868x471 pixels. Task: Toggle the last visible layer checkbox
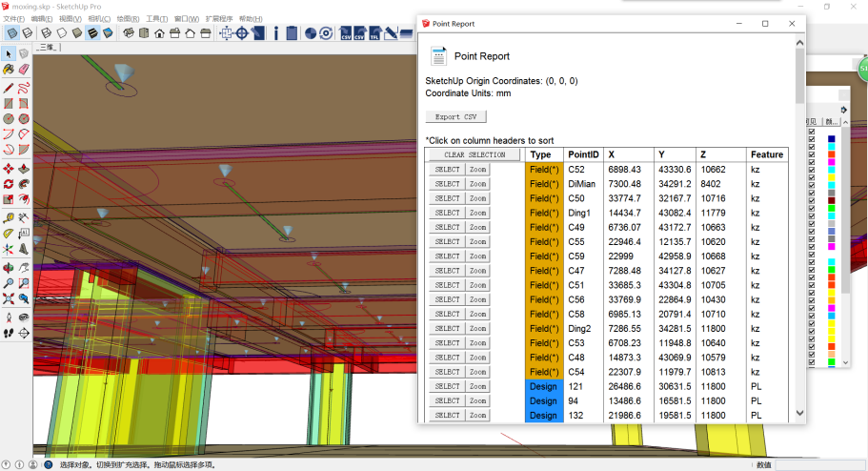[x=812, y=362]
